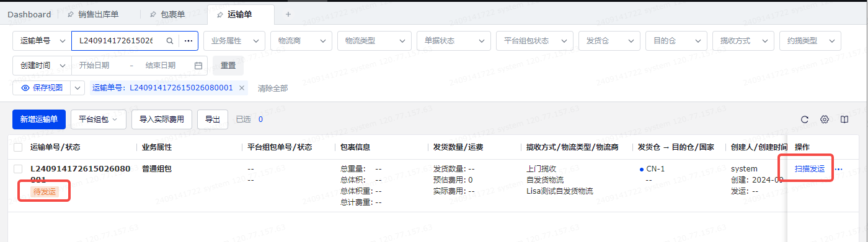Click the 重置 reset button
The height and width of the screenshot is (242, 868).
[228, 65]
